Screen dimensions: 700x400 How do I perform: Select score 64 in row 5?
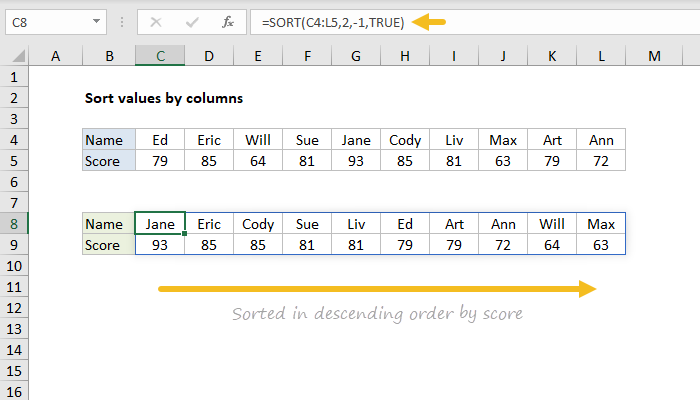[258, 161]
